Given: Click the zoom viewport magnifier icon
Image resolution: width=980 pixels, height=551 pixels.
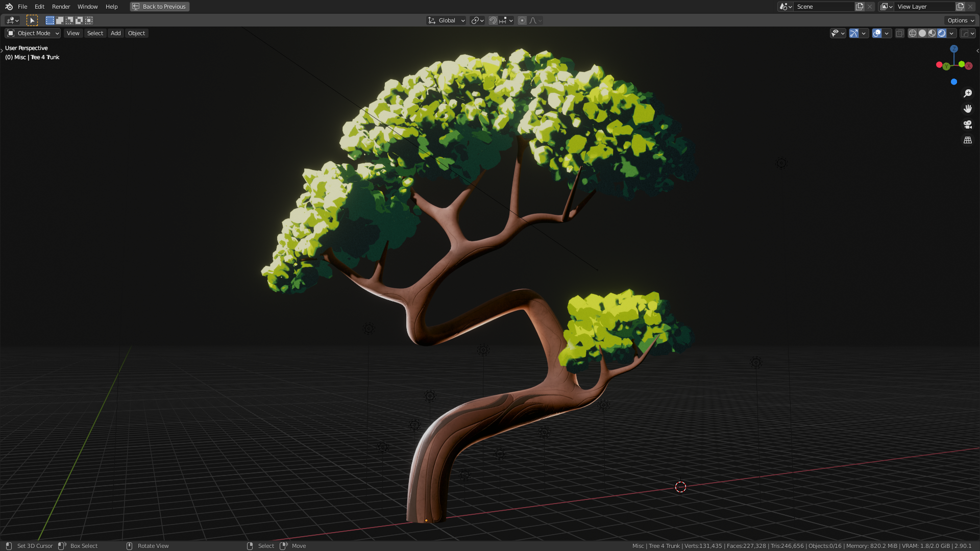Looking at the screenshot, I should (967, 93).
